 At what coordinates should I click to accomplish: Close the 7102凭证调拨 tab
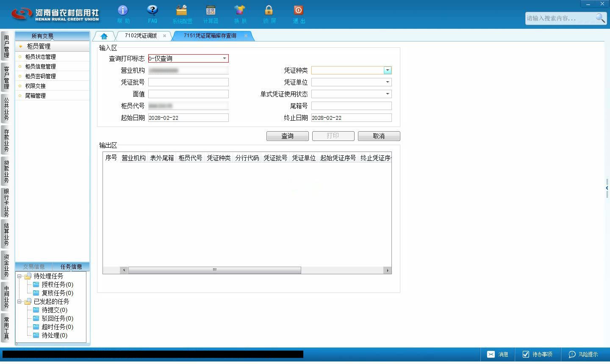tap(164, 36)
